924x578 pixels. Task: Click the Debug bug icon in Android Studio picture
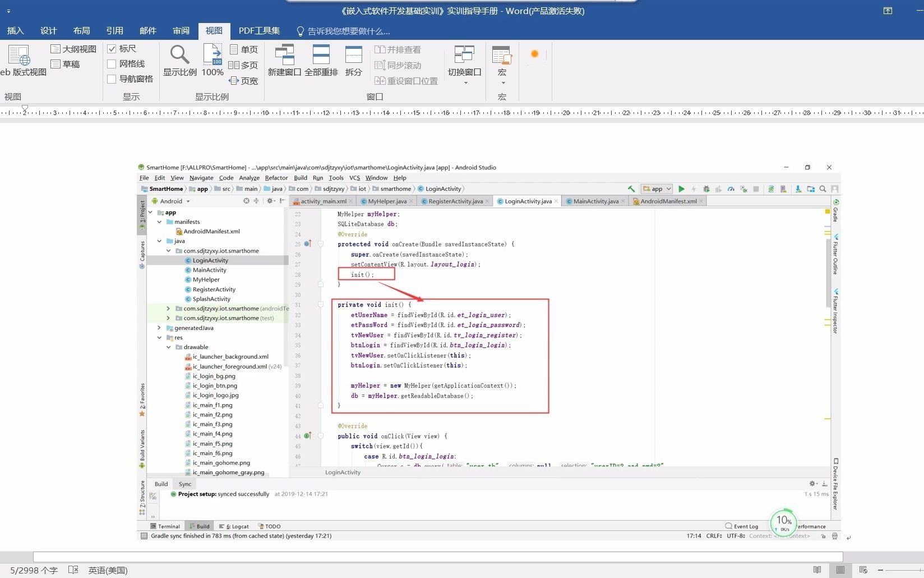tap(706, 189)
